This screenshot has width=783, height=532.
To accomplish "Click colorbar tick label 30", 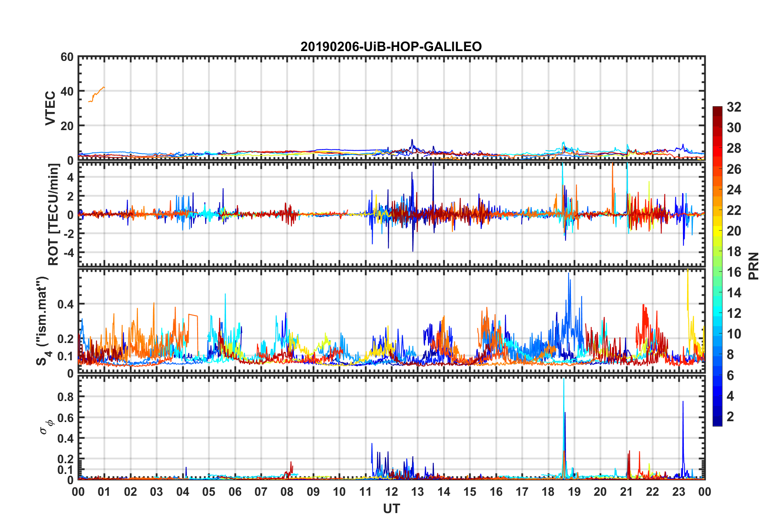I will (734, 128).
